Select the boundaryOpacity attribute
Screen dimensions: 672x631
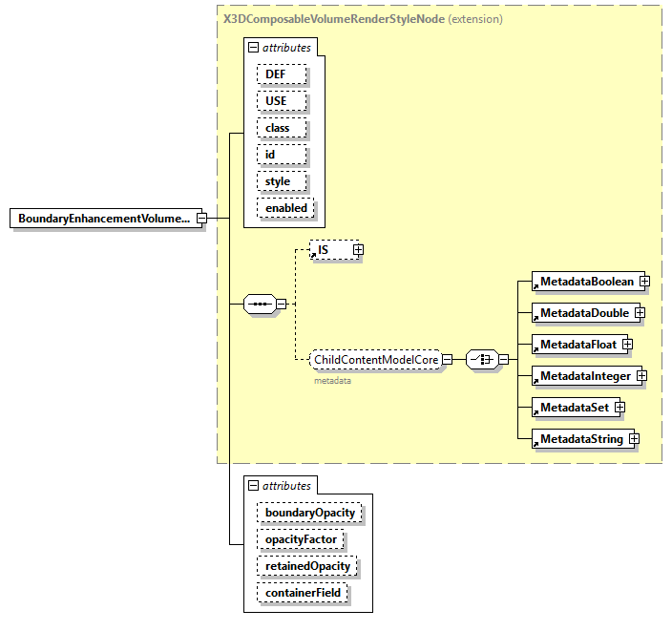(309, 513)
